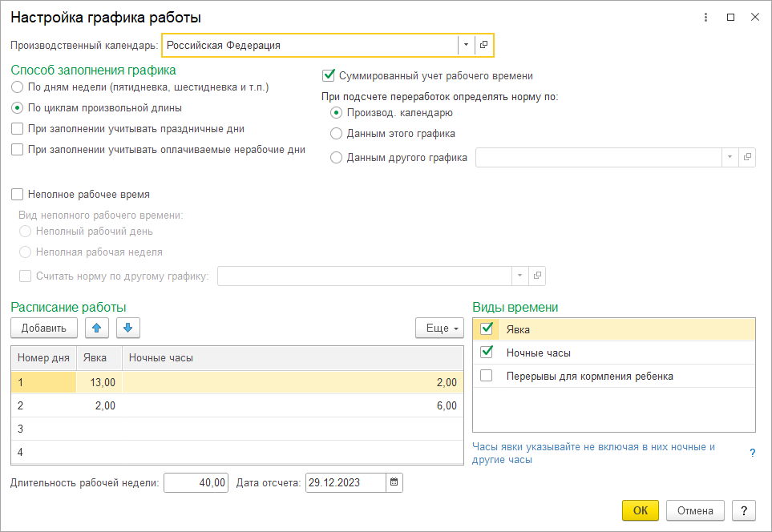Click the Длительность рабочей недели input field

(x=196, y=482)
